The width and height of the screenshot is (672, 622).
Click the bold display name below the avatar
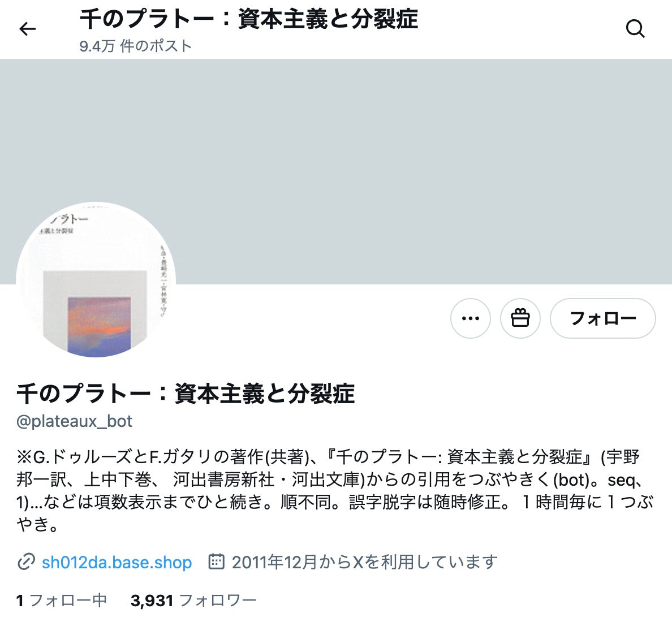coord(186,393)
